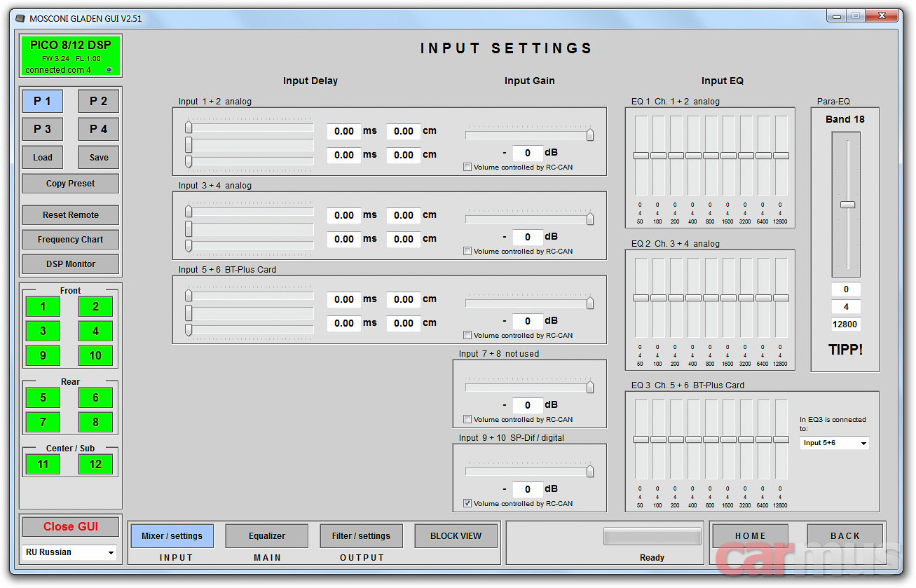This screenshot has width=916, height=588.
Task: Click EQ 1 12800 Hz band slider
Action: pyautogui.click(x=781, y=156)
